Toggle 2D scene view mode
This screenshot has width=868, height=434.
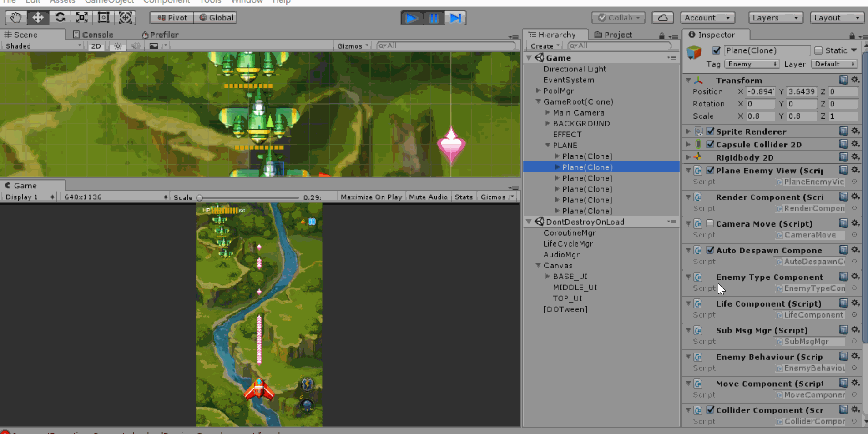point(96,46)
